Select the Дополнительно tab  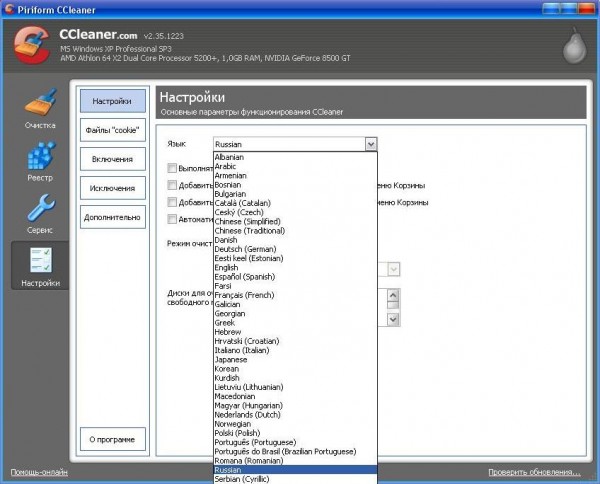113,217
